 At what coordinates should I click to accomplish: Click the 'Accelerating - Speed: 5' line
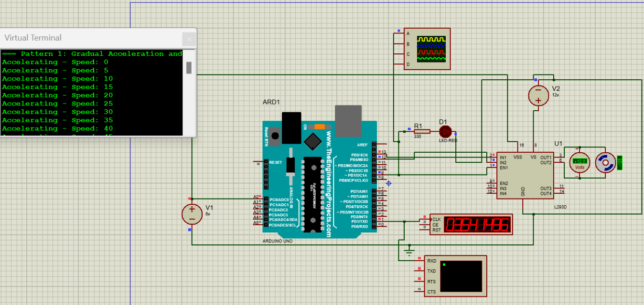55,70
